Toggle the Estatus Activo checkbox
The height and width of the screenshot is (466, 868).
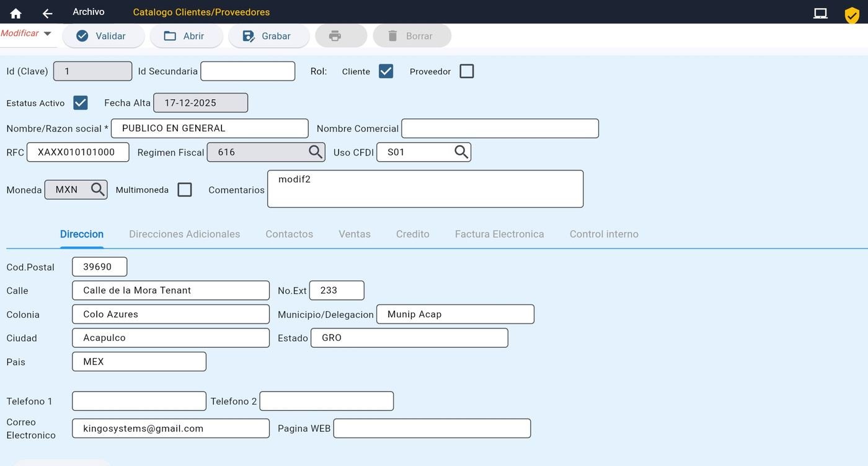click(81, 103)
